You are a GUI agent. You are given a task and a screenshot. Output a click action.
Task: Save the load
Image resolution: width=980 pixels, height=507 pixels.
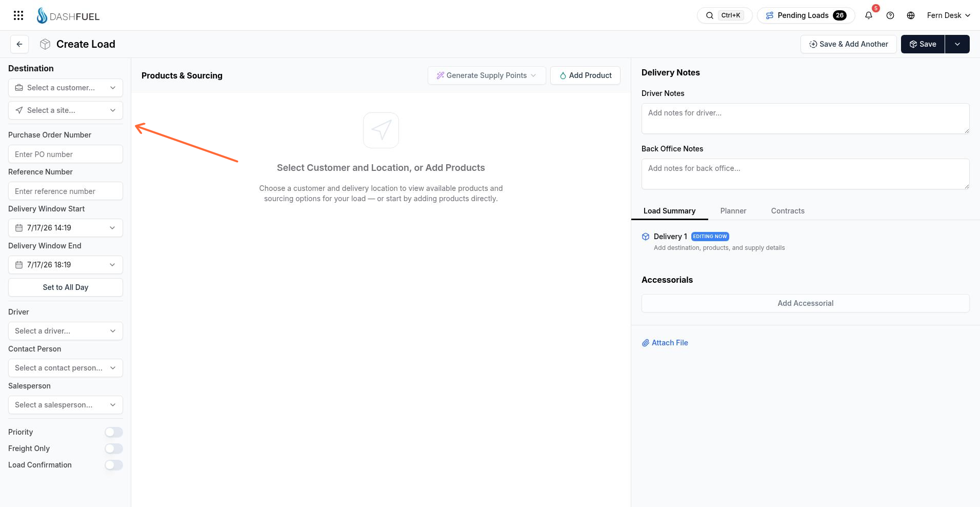923,44
